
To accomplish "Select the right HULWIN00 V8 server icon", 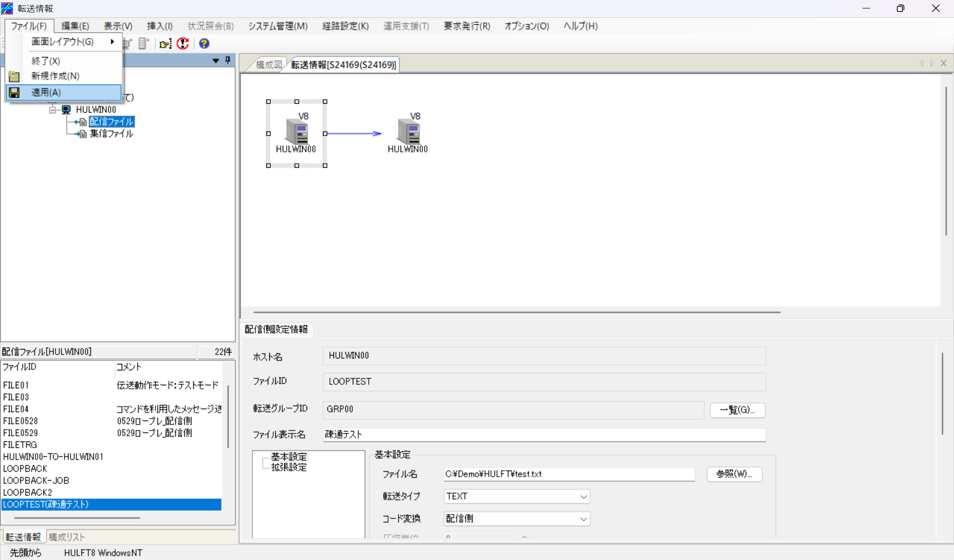I will coord(409,133).
